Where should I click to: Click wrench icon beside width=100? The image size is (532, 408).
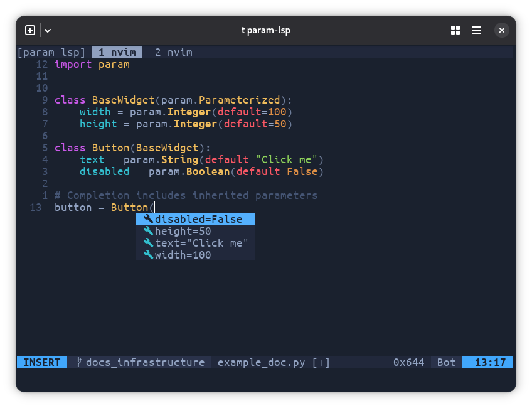148,255
